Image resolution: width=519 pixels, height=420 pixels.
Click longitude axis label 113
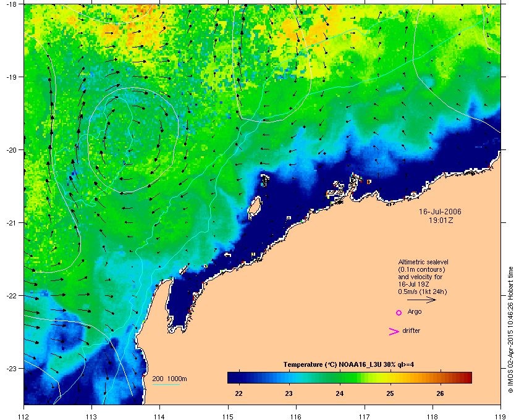[91, 417]
